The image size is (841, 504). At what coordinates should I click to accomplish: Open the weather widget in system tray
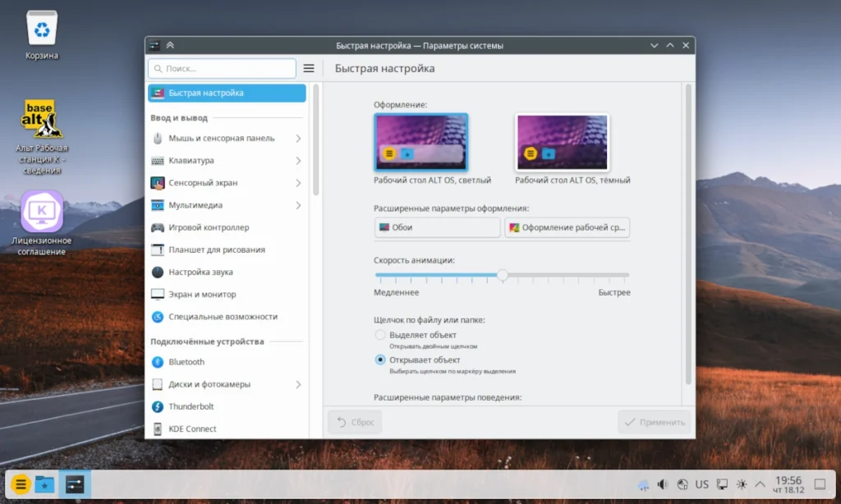[x=643, y=485]
